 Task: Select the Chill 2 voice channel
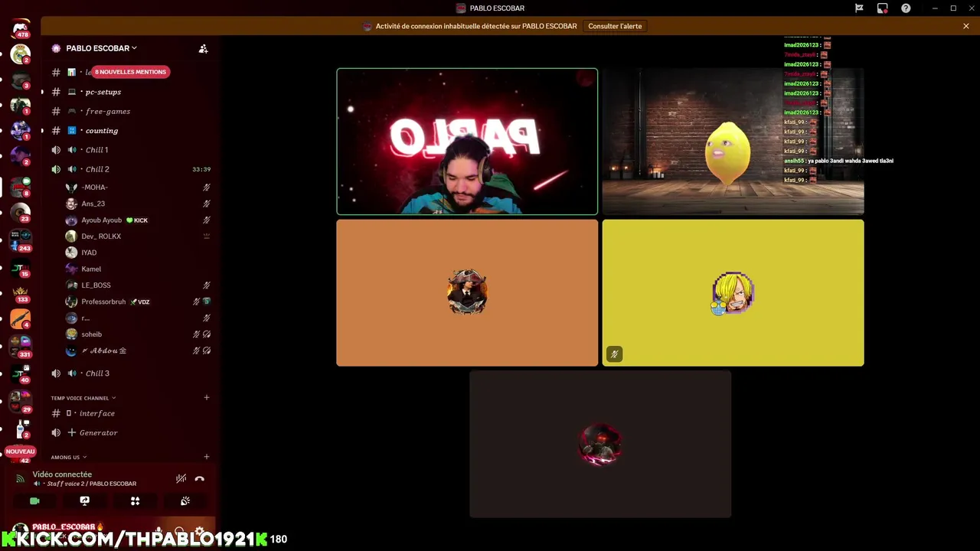tap(129, 169)
